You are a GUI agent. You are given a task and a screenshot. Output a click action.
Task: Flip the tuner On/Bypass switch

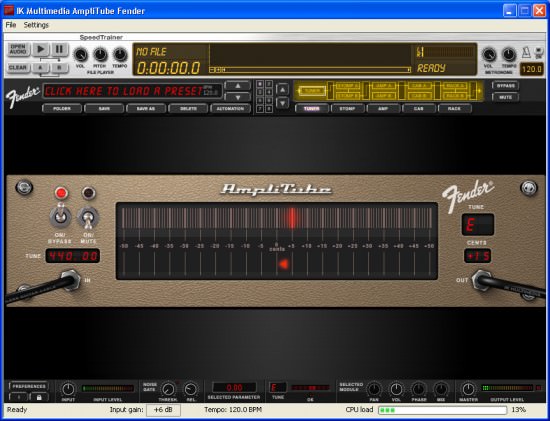(x=61, y=215)
